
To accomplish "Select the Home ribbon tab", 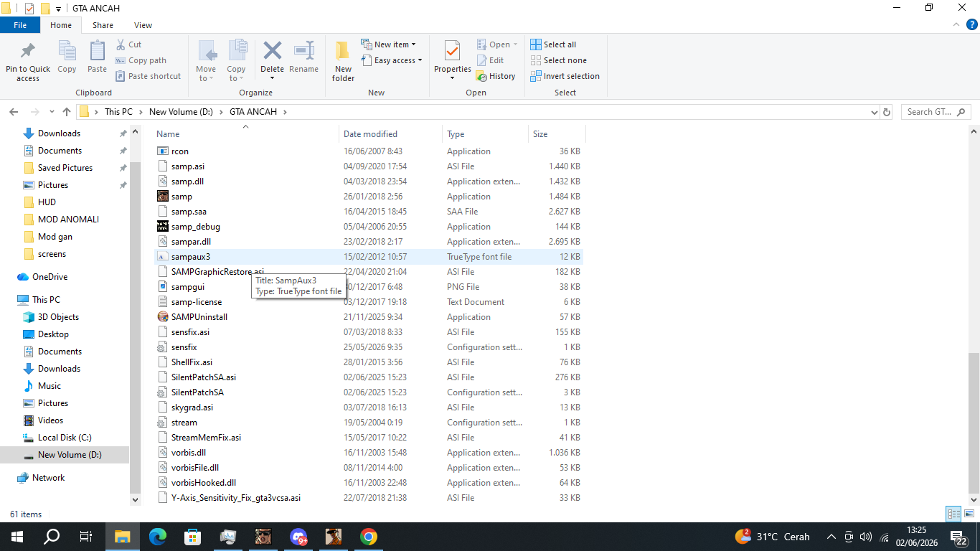I will 61,25.
